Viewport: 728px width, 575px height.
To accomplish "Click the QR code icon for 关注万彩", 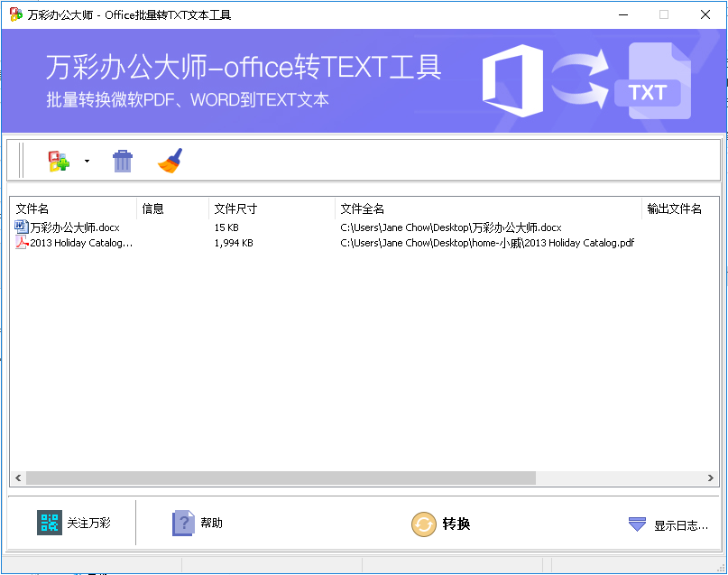I will point(50,523).
